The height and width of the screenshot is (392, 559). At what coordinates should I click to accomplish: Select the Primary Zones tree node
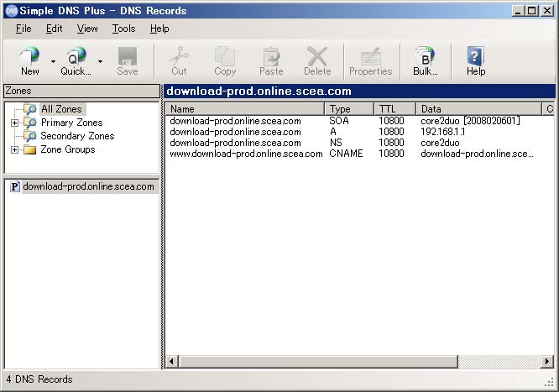click(71, 123)
